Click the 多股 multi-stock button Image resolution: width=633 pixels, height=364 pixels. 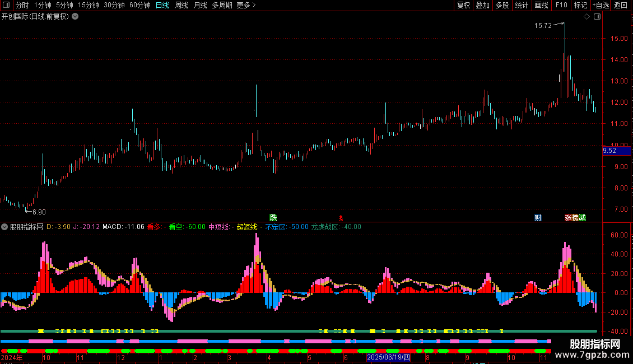coord(502,5)
